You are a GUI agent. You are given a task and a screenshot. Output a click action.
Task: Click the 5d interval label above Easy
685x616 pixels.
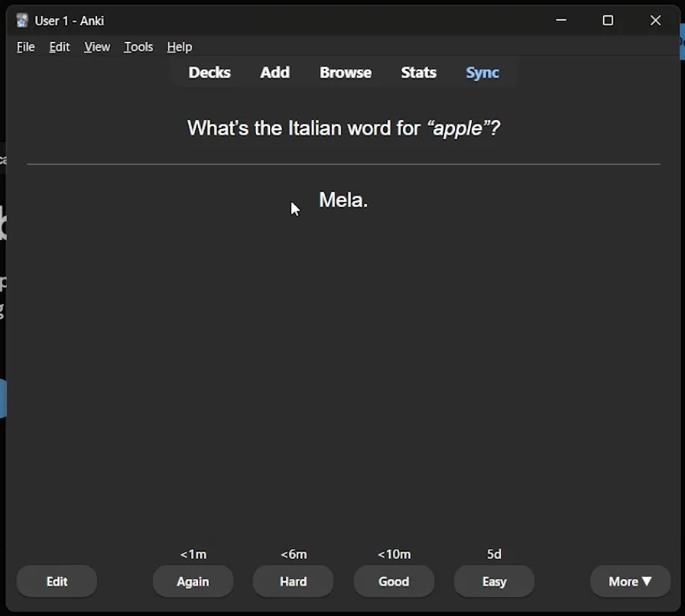point(494,554)
